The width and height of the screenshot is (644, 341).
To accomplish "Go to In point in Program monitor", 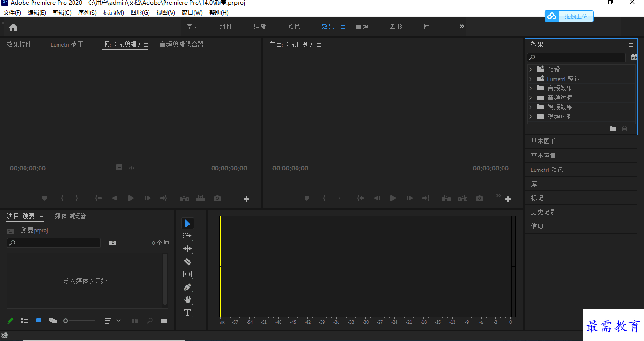I will click(361, 198).
